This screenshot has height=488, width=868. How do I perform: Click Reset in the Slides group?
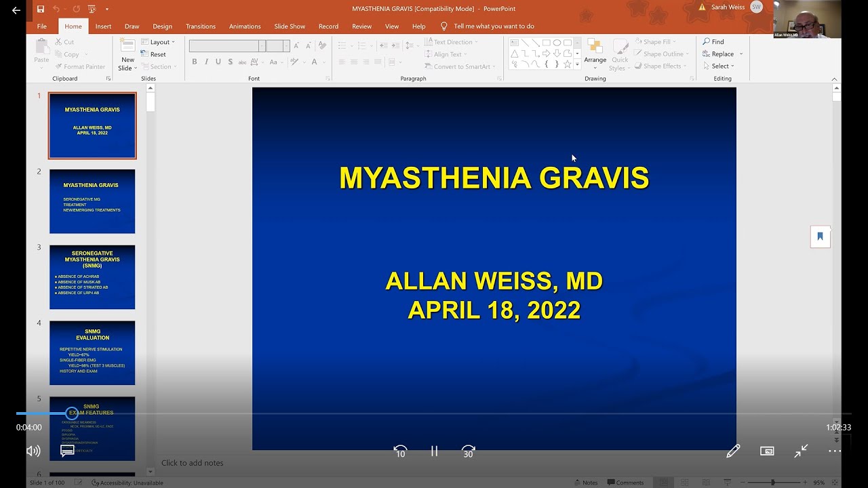click(154, 54)
